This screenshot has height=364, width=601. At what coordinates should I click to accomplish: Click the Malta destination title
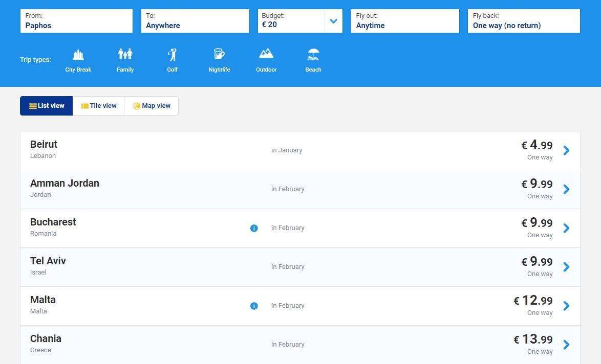pos(43,300)
